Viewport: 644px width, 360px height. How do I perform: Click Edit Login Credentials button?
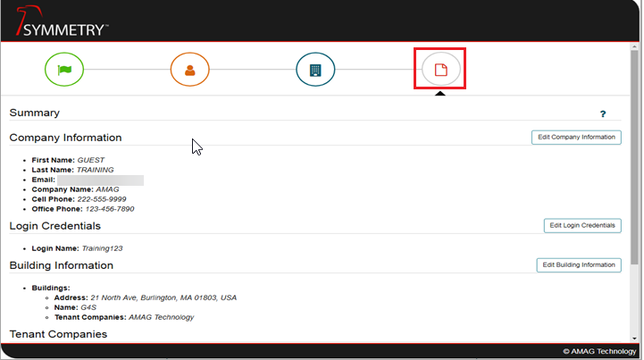582,226
